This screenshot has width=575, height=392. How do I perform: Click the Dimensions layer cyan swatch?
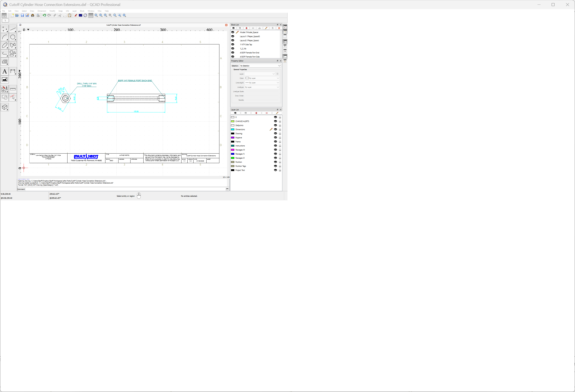click(233, 130)
